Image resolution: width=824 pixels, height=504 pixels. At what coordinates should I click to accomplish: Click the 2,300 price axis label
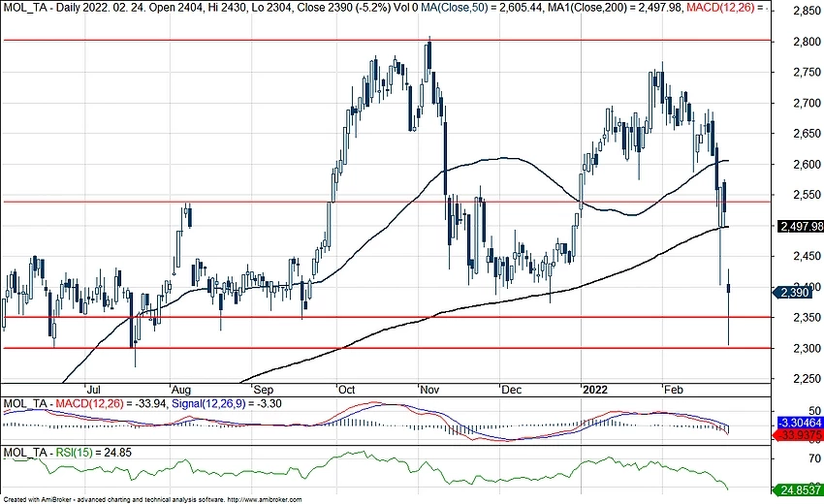point(807,348)
